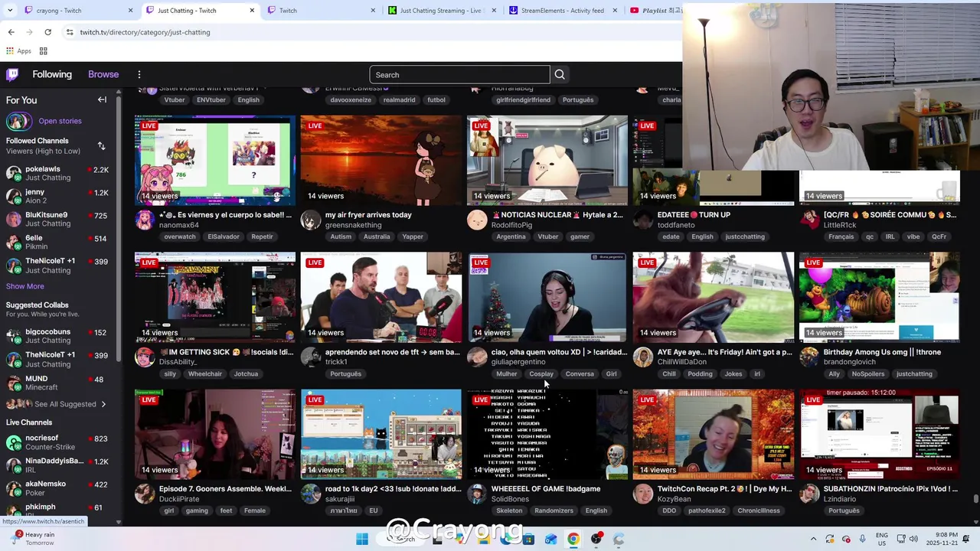The width and height of the screenshot is (980, 551).
Task: Click the trickk1 channel name
Action: click(336, 362)
